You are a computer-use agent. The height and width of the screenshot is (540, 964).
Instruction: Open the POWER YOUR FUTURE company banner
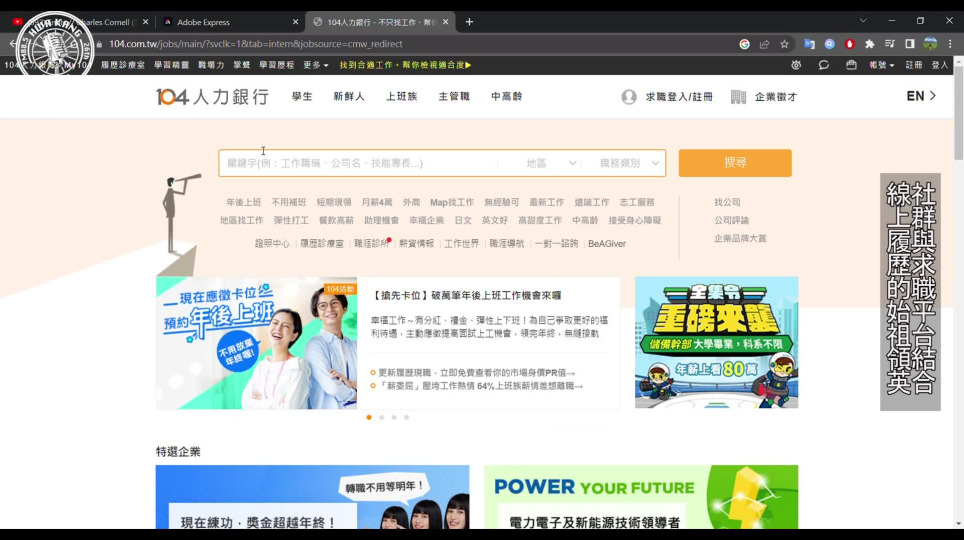point(641,497)
